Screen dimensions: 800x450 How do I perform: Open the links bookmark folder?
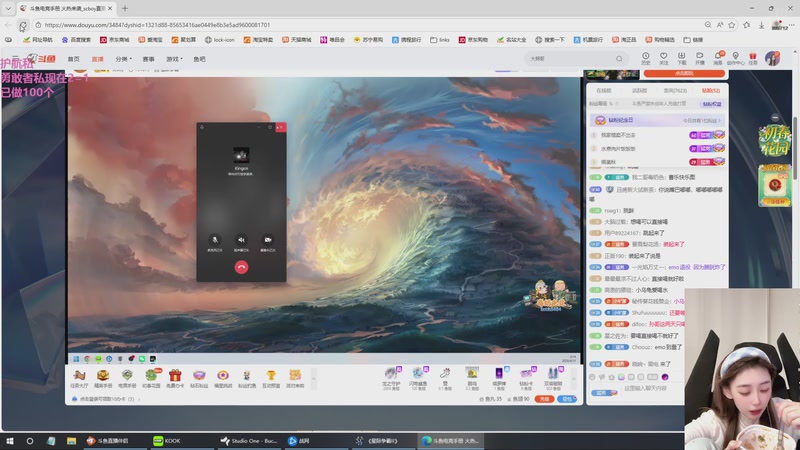[x=440, y=40]
